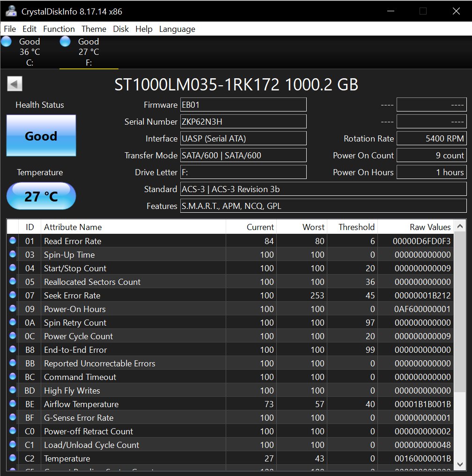472x476 pixels.
Task: Click the status dot for Power-On Hours
Action: (13, 308)
